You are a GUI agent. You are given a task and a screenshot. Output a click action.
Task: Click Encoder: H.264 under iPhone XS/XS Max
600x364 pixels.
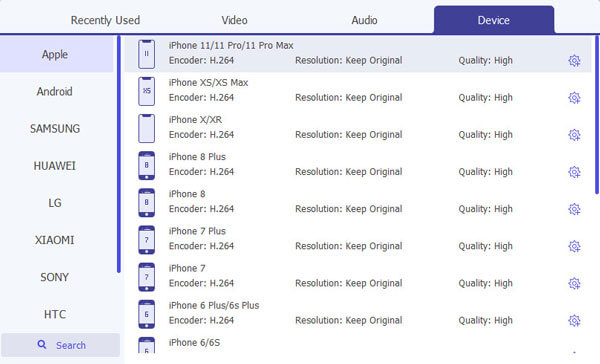pyautogui.click(x=201, y=98)
